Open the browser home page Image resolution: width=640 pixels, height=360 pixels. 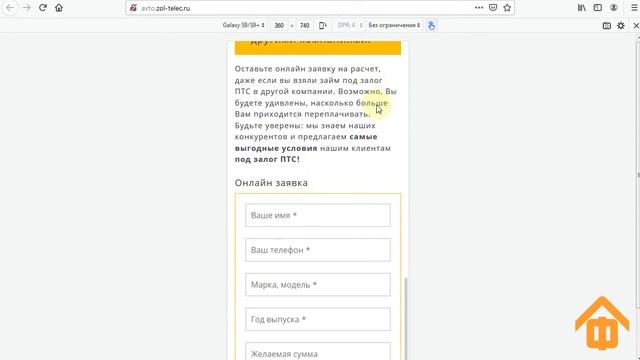click(x=59, y=8)
